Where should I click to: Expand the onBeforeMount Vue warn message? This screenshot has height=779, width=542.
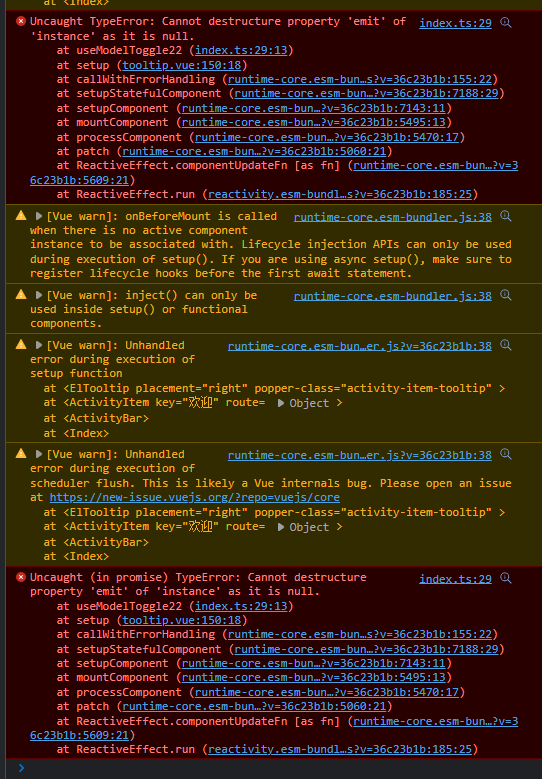pyautogui.click(x=39, y=216)
